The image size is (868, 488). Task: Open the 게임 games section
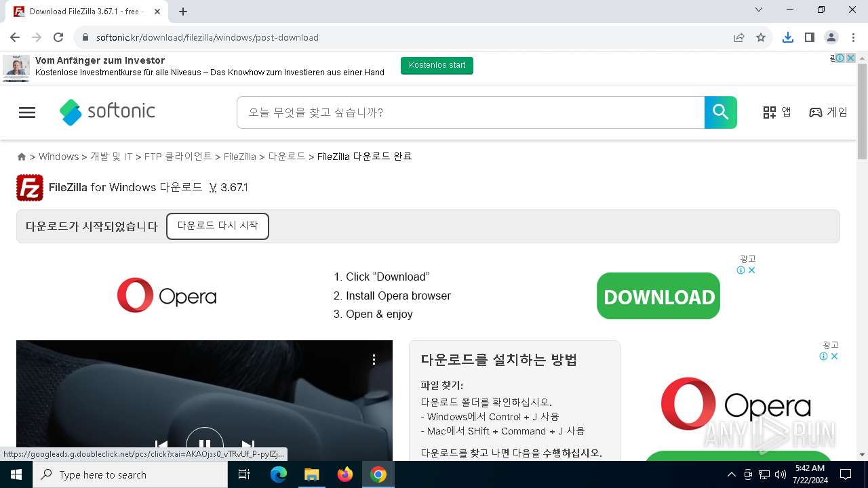click(828, 113)
